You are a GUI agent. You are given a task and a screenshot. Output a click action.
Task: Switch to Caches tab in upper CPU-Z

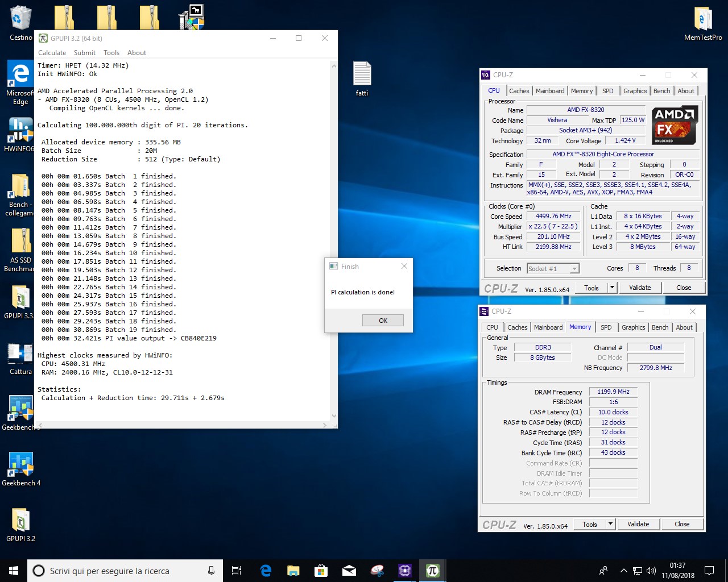(519, 91)
